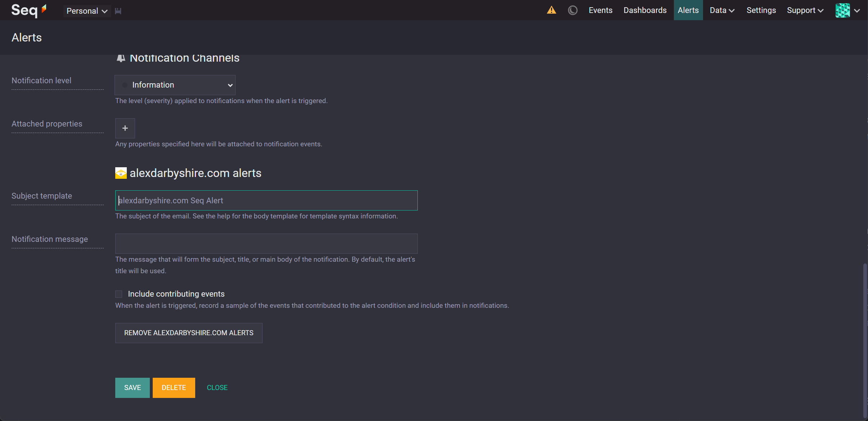Click the chevron next to the user avatar
Viewport: 868px width, 421px height.
[x=857, y=11]
